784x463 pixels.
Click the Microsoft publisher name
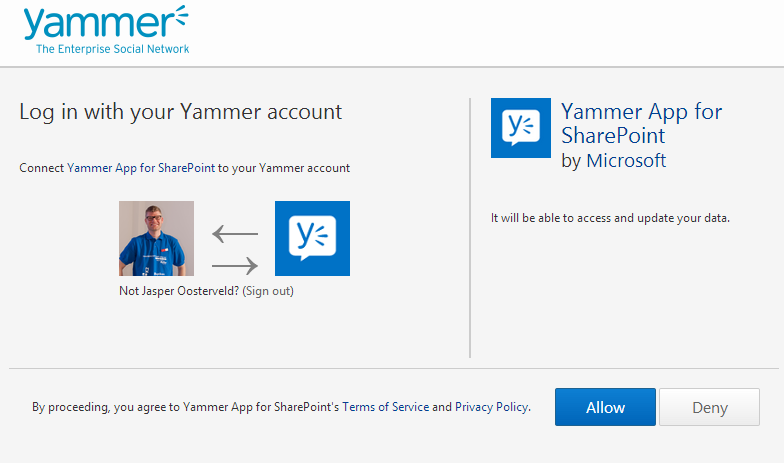(626, 160)
